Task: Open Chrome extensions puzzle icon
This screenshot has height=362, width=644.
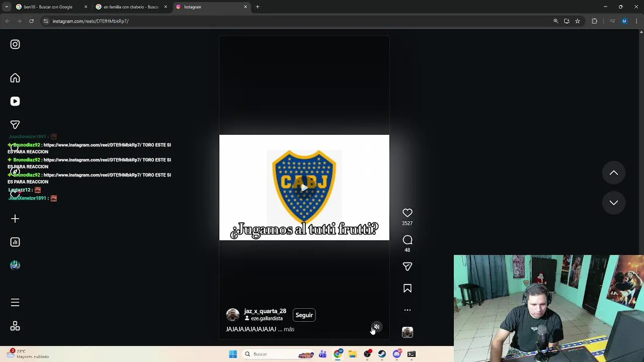Action: pos(595,21)
